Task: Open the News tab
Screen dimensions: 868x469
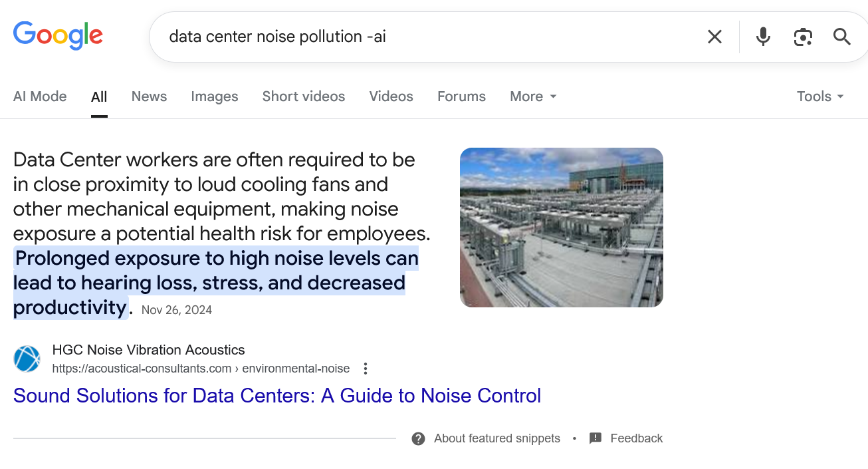Action: click(x=149, y=96)
